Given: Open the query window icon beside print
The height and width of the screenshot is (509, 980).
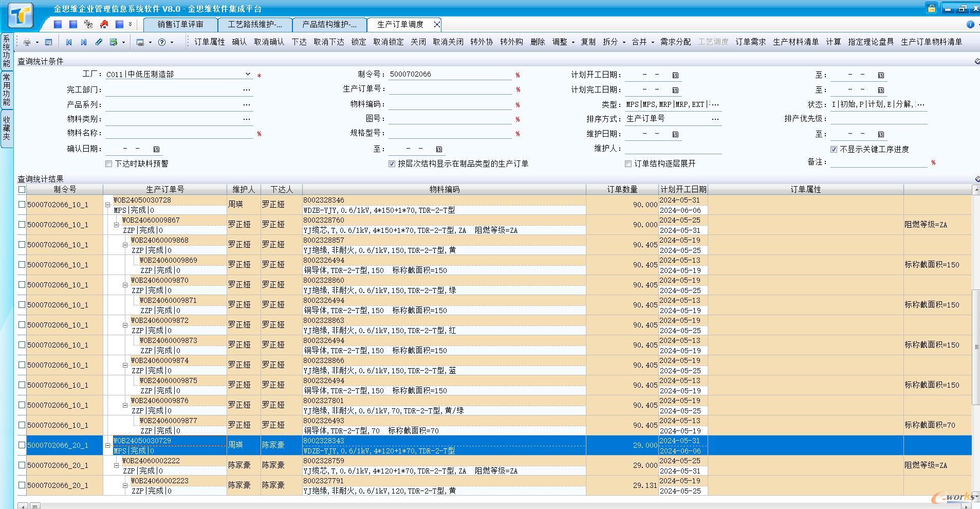Looking at the screenshot, I should (48, 42).
